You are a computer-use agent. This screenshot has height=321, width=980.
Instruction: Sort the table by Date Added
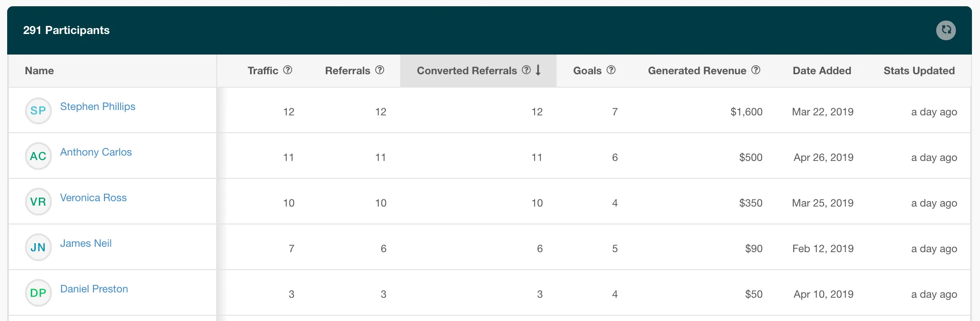point(822,71)
